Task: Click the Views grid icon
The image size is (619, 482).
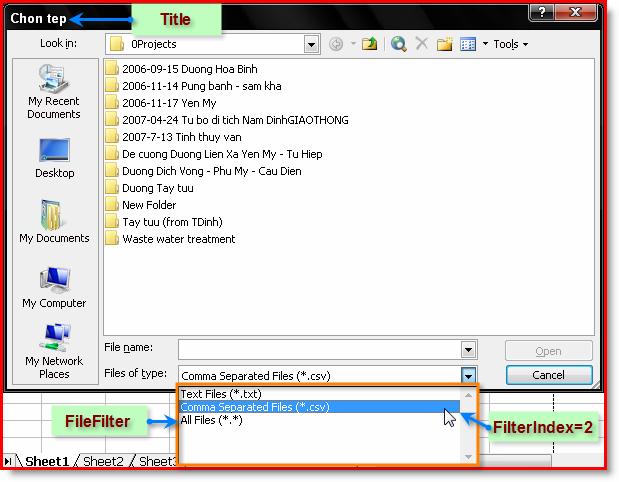Action: (468, 44)
